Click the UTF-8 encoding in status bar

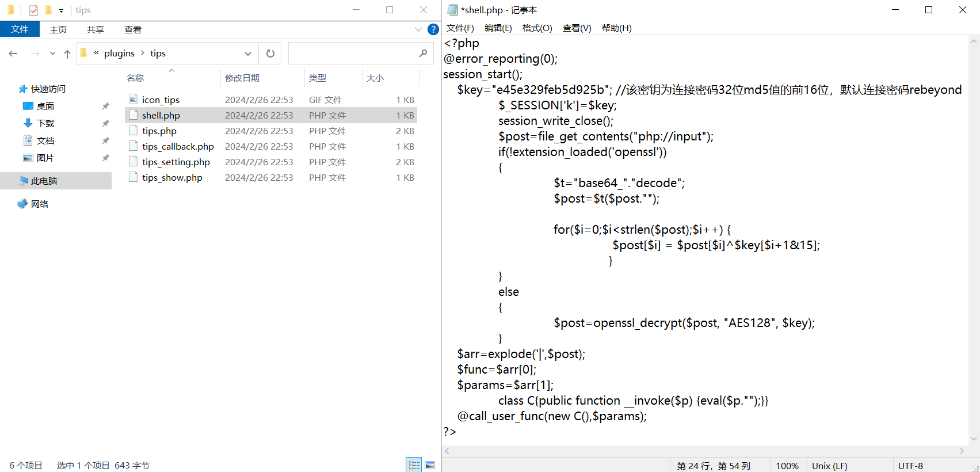pyautogui.click(x=910, y=466)
